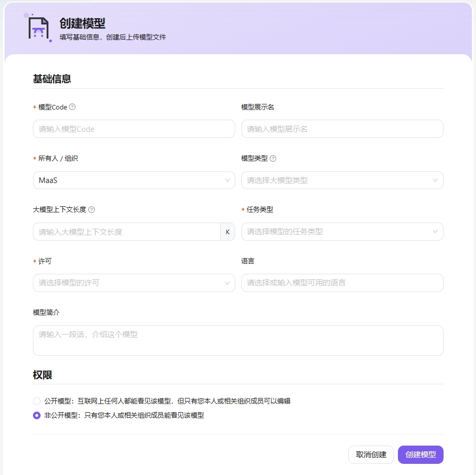Click the subtitle 填写基础信息，创建后上传模型文件
Viewport: 476px width, 475px height.
coord(113,37)
